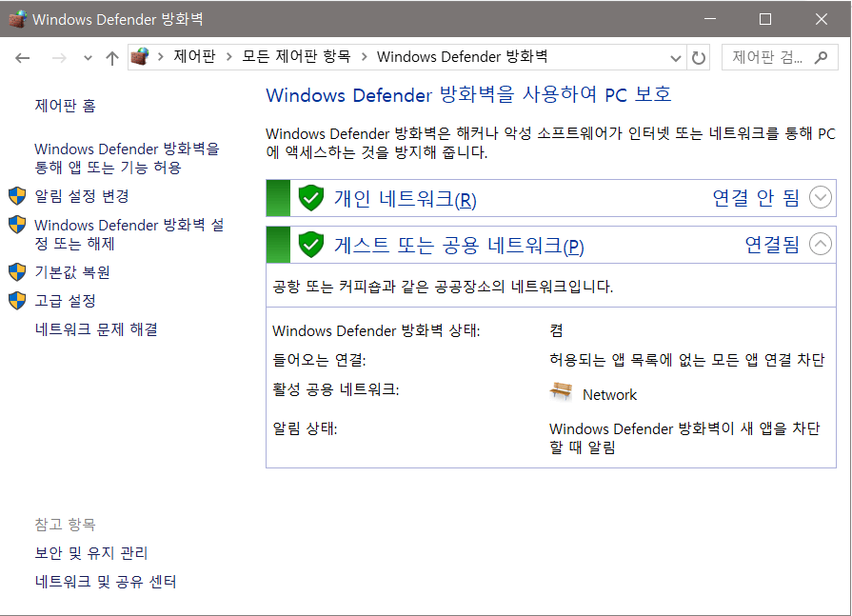This screenshot has width=852, height=616.
Task: Open dropdown arrow after 제어판 breadcrumb
Action: pos(228,57)
